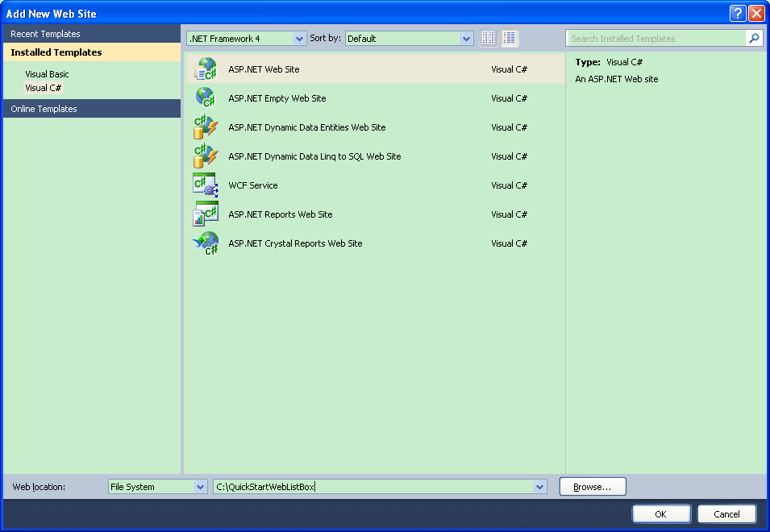Click the ASP.NET Dynamic Data Entities icon
This screenshot has width=770, height=532.
[207, 127]
